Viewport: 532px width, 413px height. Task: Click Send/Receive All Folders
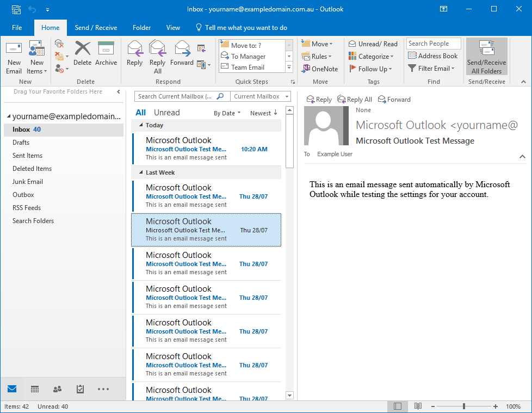pyautogui.click(x=486, y=57)
